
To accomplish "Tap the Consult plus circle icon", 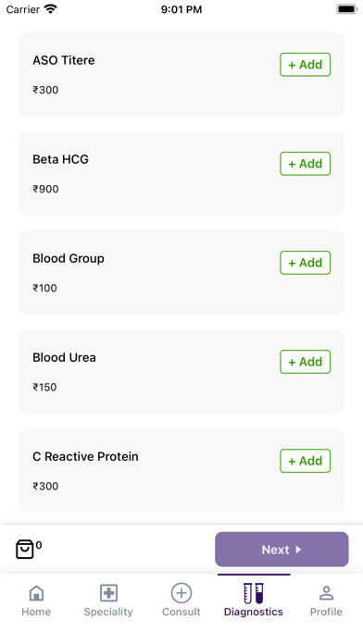I will click(x=181, y=593).
